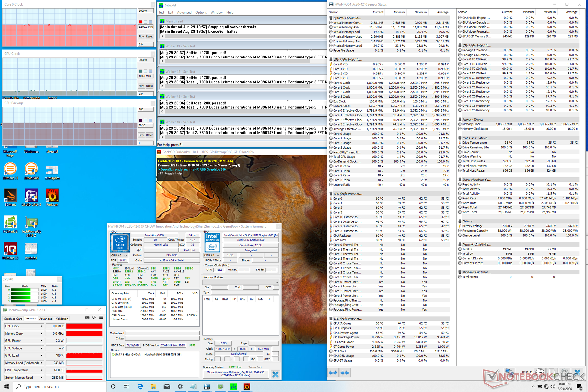The width and height of the screenshot is (588, 392).
Task: Open 3DMark 11 desktop icon
Action: [x=10, y=171]
